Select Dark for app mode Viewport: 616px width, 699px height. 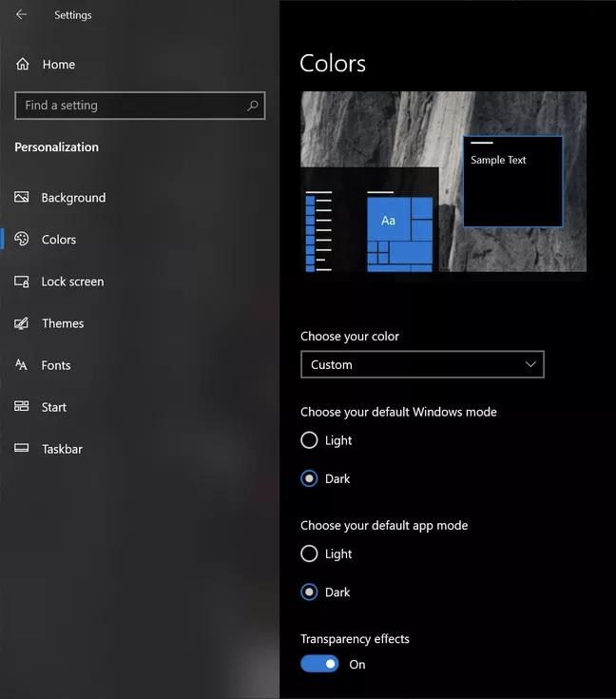[309, 592]
